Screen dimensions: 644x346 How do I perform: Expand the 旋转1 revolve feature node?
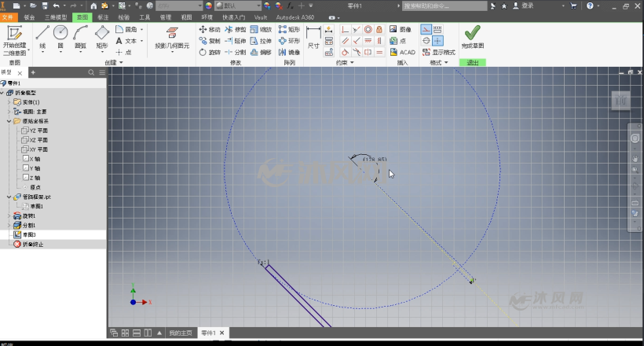click(x=9, y=215)
